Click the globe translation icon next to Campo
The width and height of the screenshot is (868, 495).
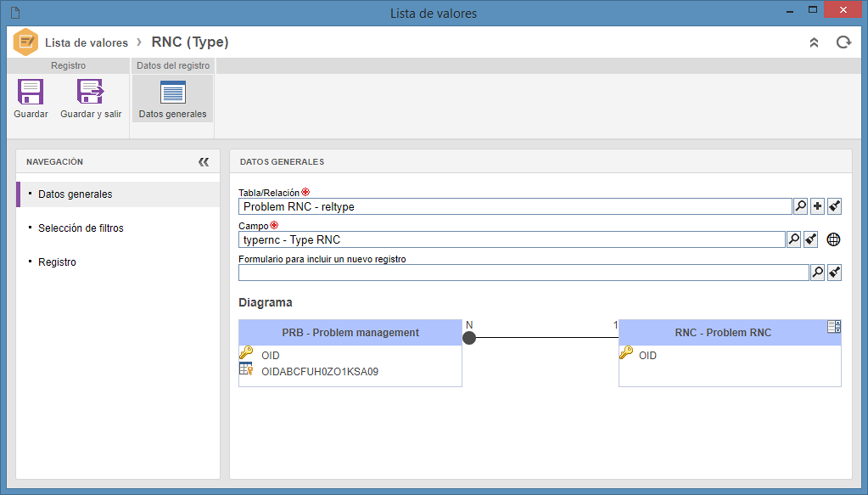pyautogui.click(x=833, y=239)
